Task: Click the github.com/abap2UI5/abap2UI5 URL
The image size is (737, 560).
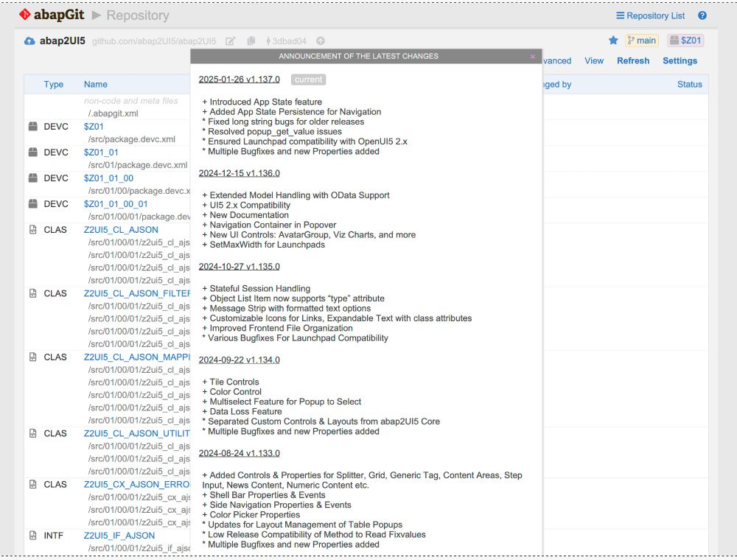Action: coord(154,41)
